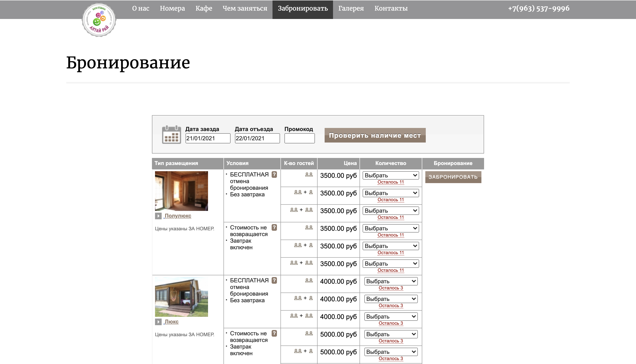
Task: Open first 5000.00 руб Люкс quantity dropdown
Action: click(391, 334)
